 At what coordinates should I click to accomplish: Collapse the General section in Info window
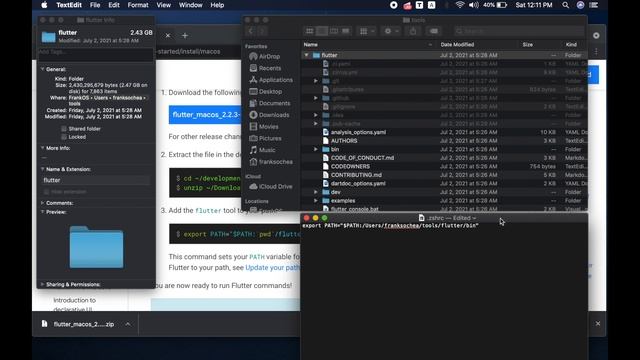(42, 69)
